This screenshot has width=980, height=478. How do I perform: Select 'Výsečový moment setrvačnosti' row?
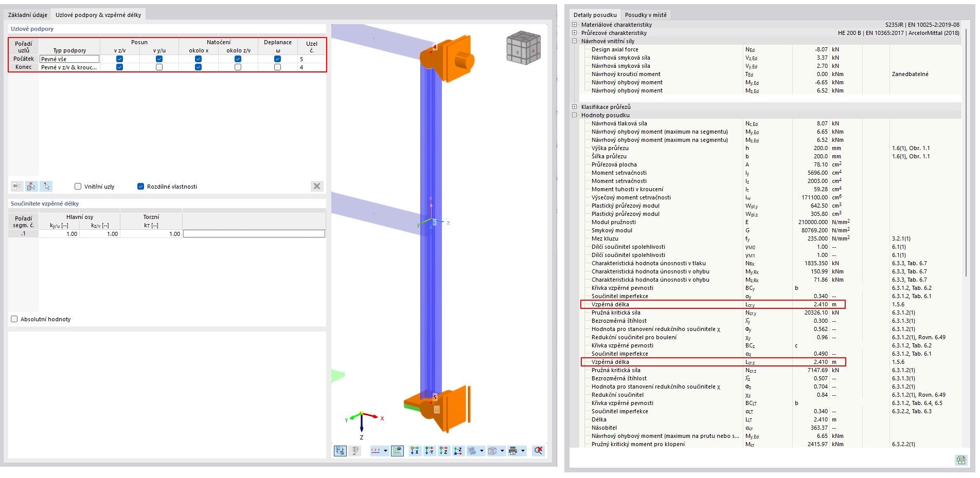point(771,197)
